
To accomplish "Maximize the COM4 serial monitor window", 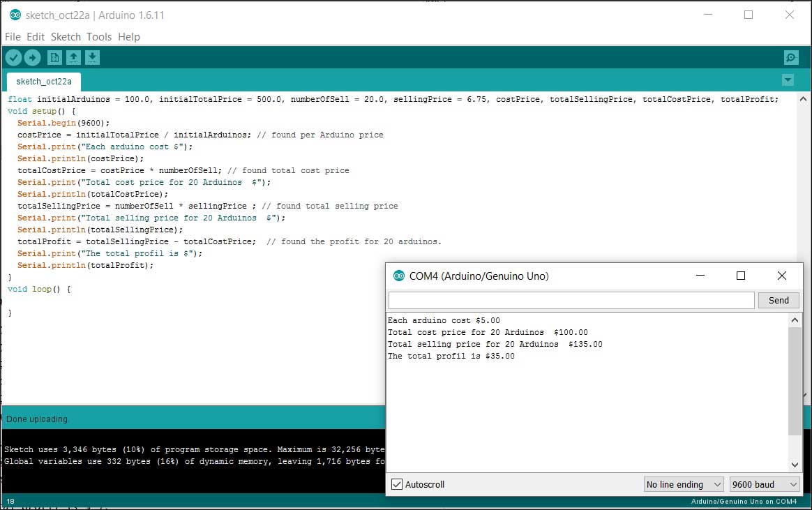I will tap(741, 276).
